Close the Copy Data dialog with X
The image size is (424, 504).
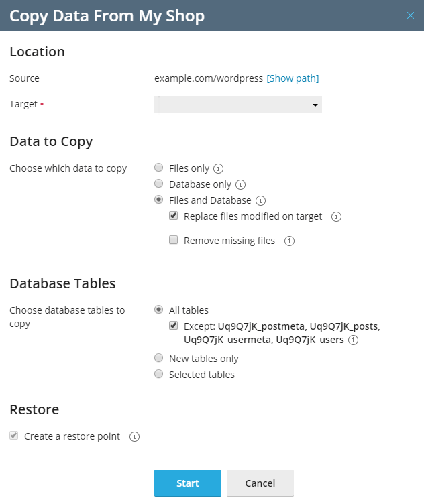point(411,15)
